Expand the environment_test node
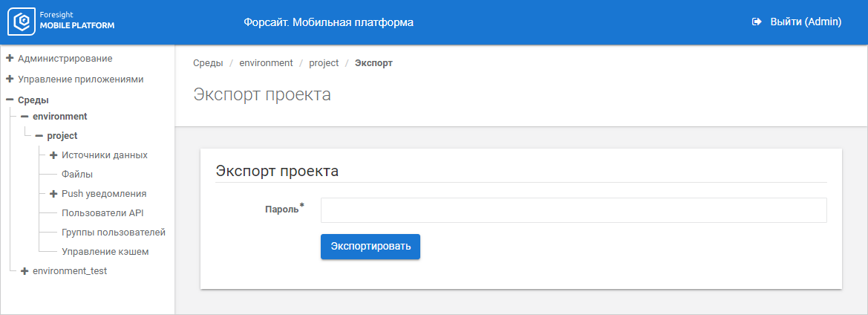Screen dimensions: 868x315 coord(25,271)
